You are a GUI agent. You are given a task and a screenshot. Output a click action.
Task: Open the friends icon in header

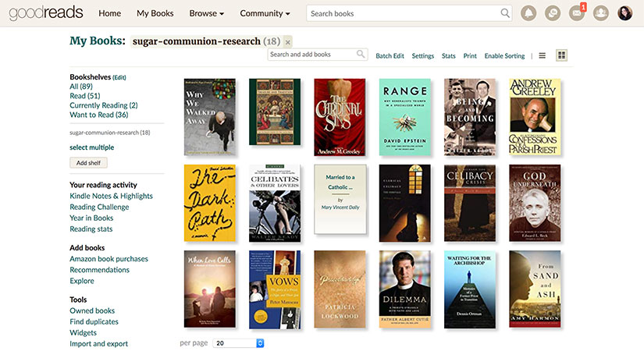coord(601,13)
